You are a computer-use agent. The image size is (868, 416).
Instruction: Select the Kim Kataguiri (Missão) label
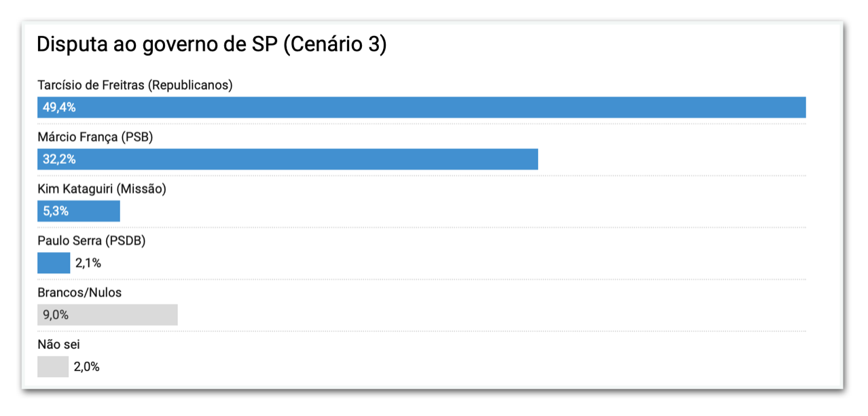tap(102, 189)
